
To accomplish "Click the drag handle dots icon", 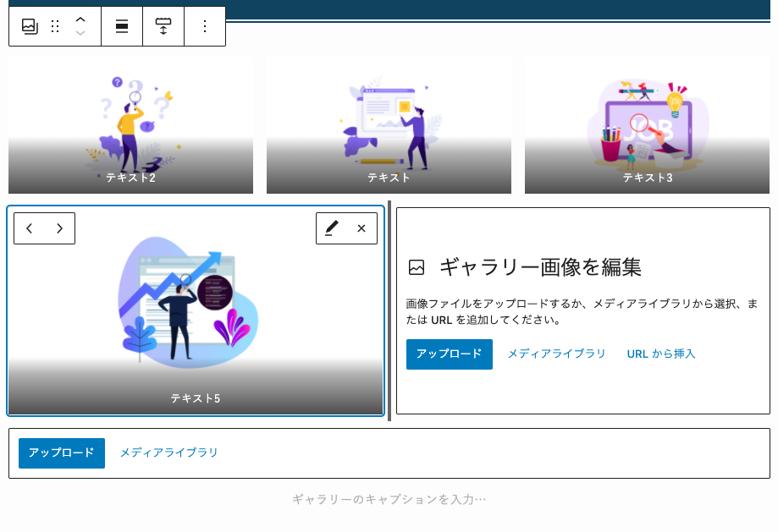I will coord(55,26).
